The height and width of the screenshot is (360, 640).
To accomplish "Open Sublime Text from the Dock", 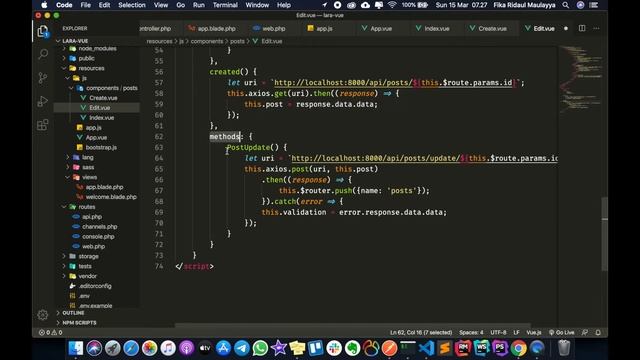I will 444,348.
